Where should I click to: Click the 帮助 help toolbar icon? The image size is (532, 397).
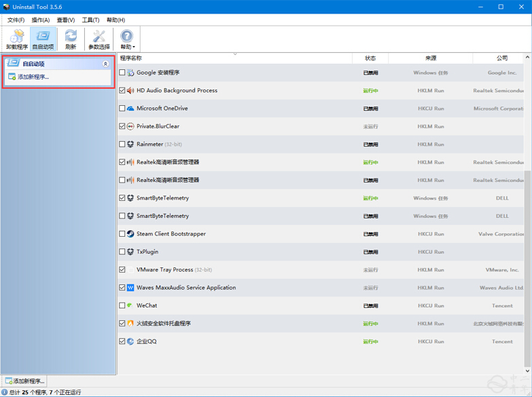[126, 36]
